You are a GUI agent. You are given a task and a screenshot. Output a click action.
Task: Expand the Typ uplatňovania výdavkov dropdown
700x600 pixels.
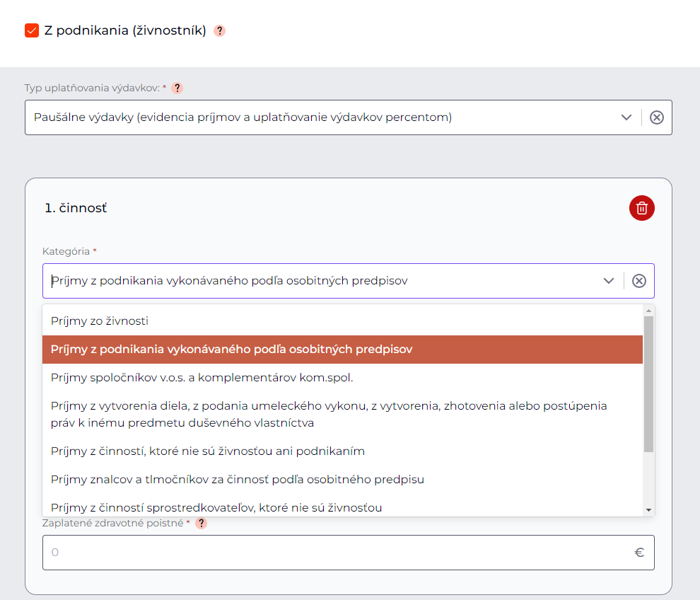pos(626,117)
